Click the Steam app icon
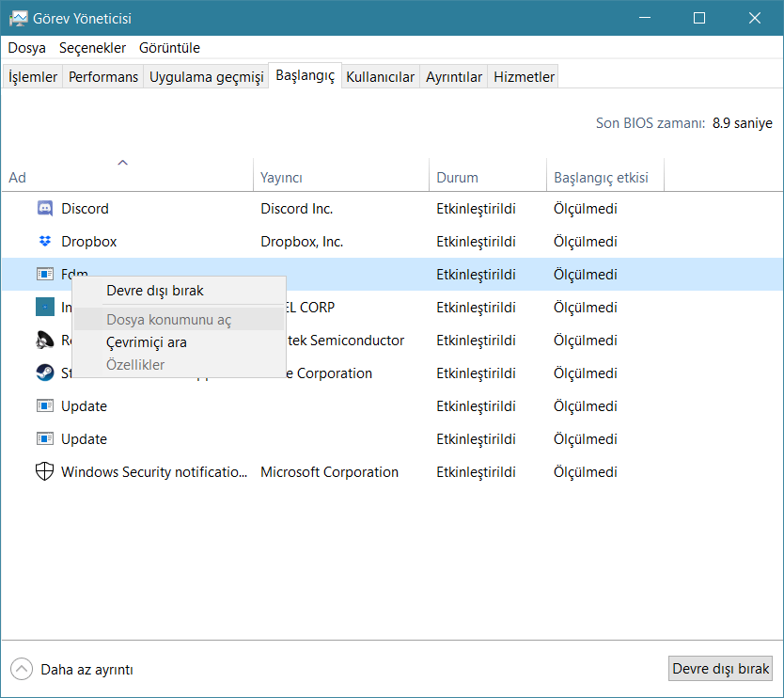 [x=45, y=373]
